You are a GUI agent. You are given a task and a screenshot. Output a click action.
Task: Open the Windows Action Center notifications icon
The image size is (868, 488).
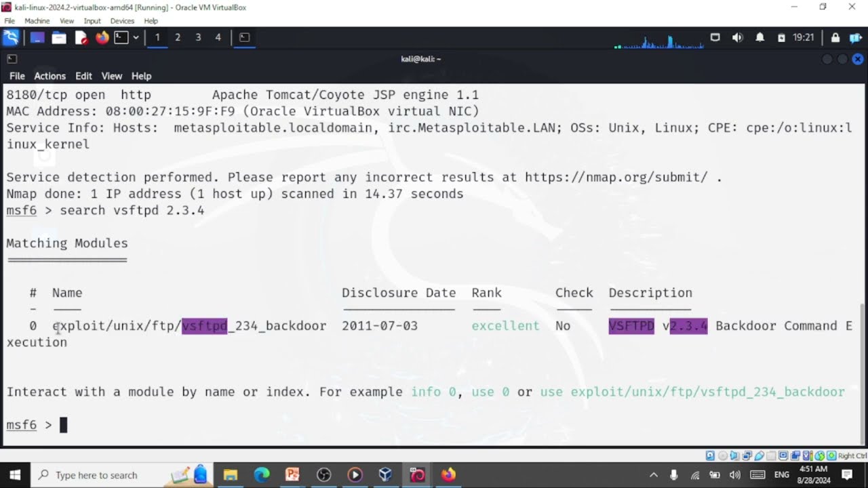847,475
